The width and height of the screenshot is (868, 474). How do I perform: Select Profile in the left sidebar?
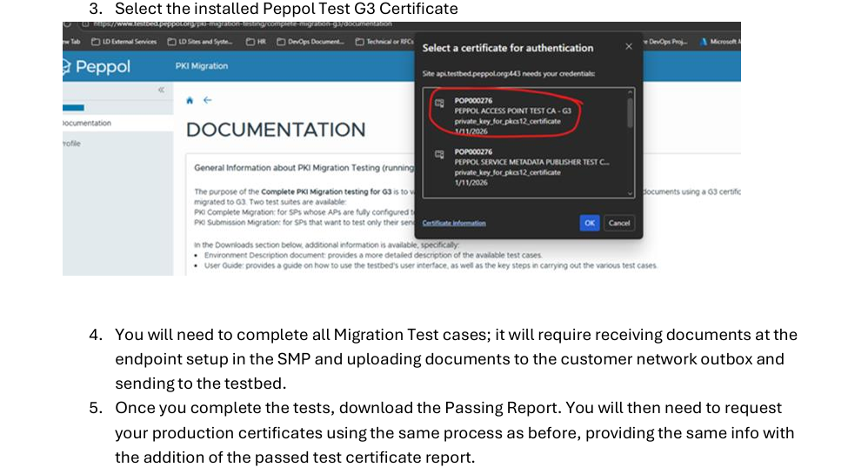point(71,144)
